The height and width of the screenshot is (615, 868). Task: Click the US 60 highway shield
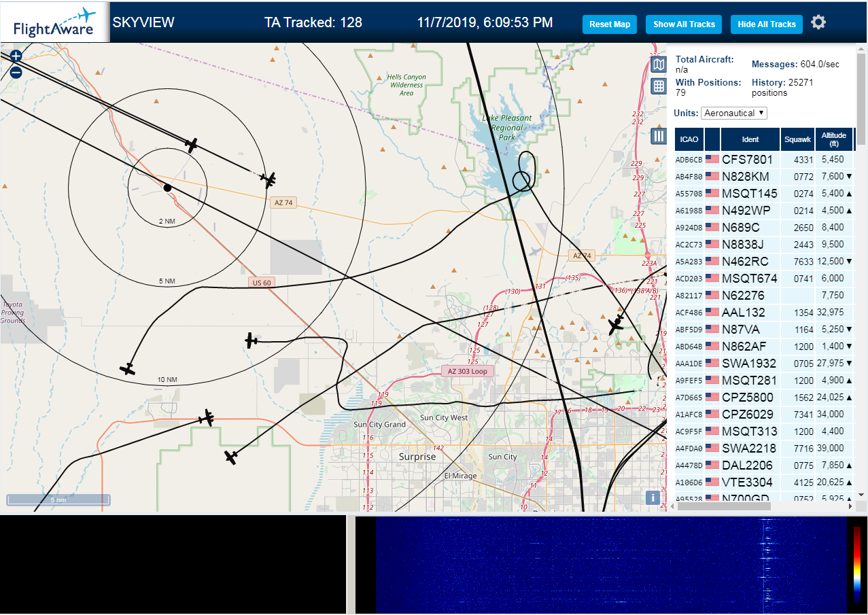tap(261, 283)
